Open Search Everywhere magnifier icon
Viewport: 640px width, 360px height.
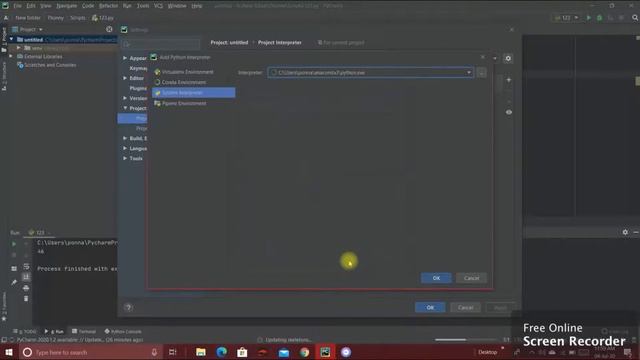(x=635, y=18)
